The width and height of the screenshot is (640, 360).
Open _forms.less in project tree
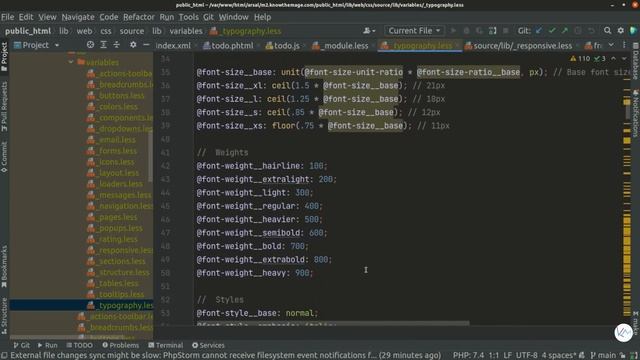point(112,151)
